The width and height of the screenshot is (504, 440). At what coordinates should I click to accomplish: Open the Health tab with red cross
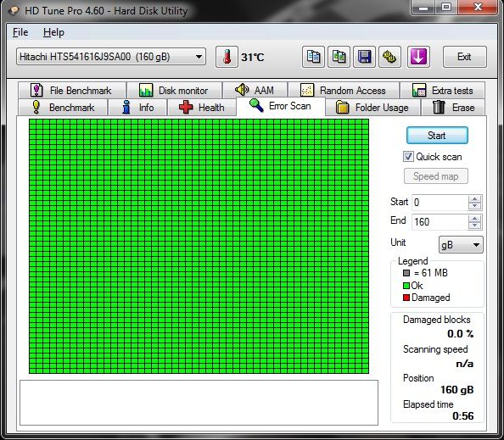coord(202,108)
